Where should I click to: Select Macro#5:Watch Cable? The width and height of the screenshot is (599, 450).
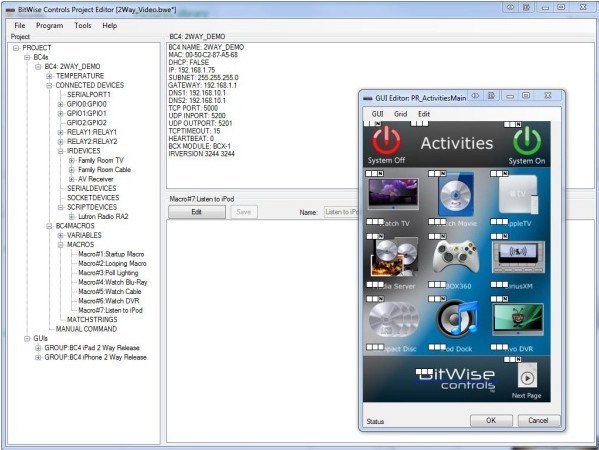pos(110,291)
